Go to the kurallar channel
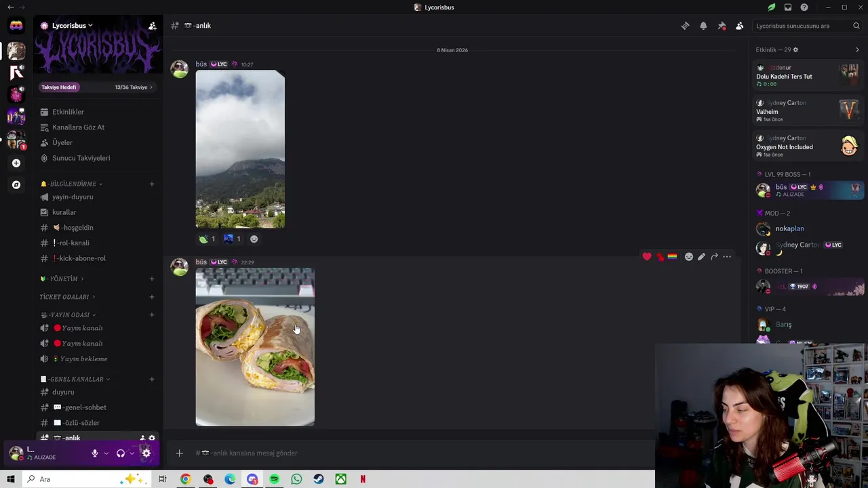 tap(98, 212)
